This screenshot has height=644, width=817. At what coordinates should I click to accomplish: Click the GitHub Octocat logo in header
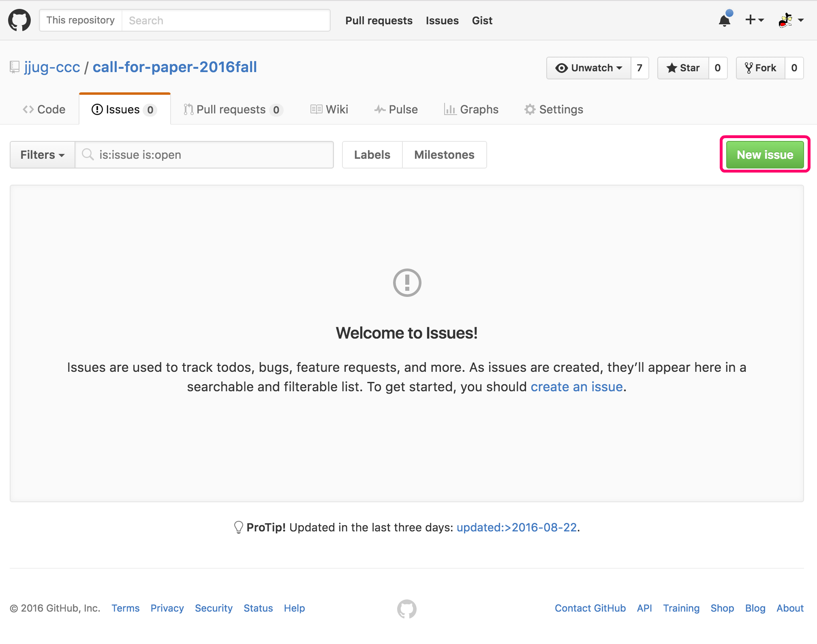tap(19, 20)
